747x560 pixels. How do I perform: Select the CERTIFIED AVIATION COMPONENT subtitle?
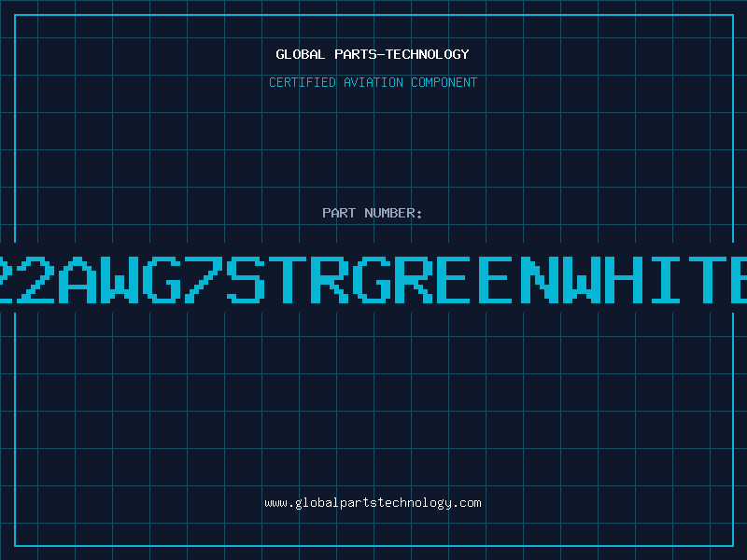373,82
